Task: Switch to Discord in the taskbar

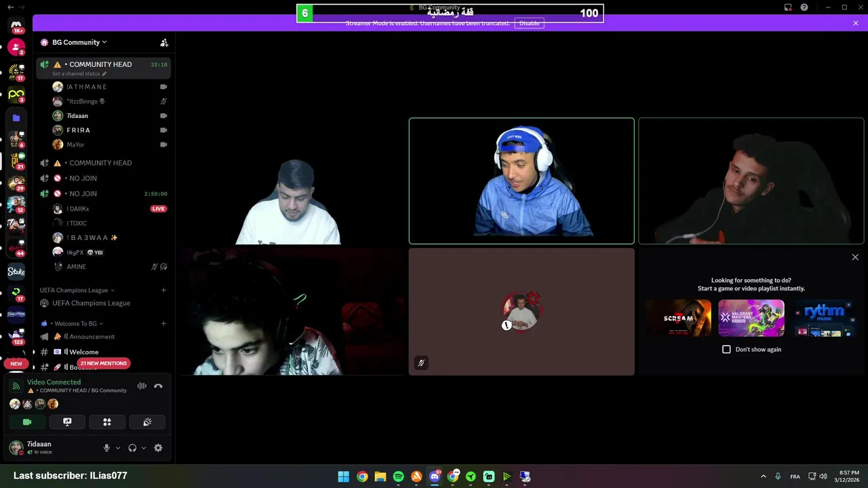Action: pyautogui.click(x=435, y=476)
